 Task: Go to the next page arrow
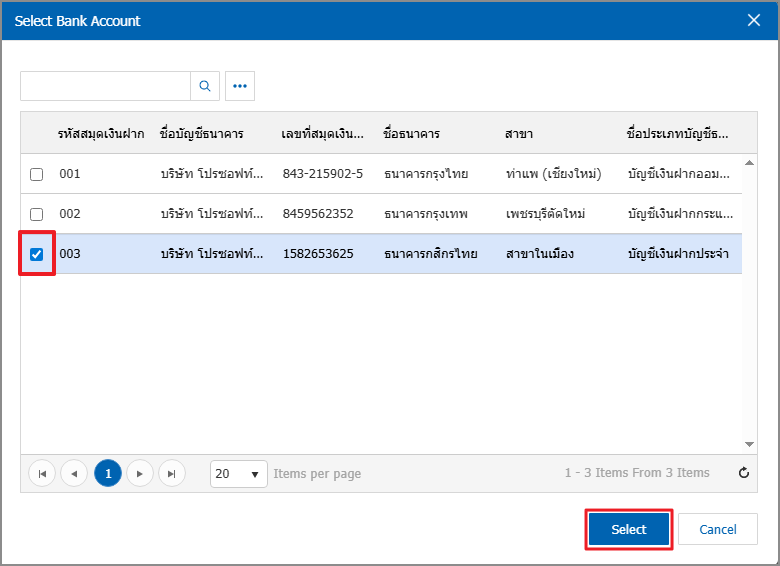coord(140,473)
